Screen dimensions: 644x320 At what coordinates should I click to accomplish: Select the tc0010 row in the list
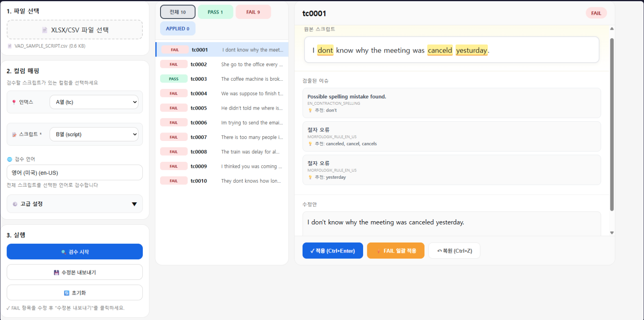[x=222, y=181]
